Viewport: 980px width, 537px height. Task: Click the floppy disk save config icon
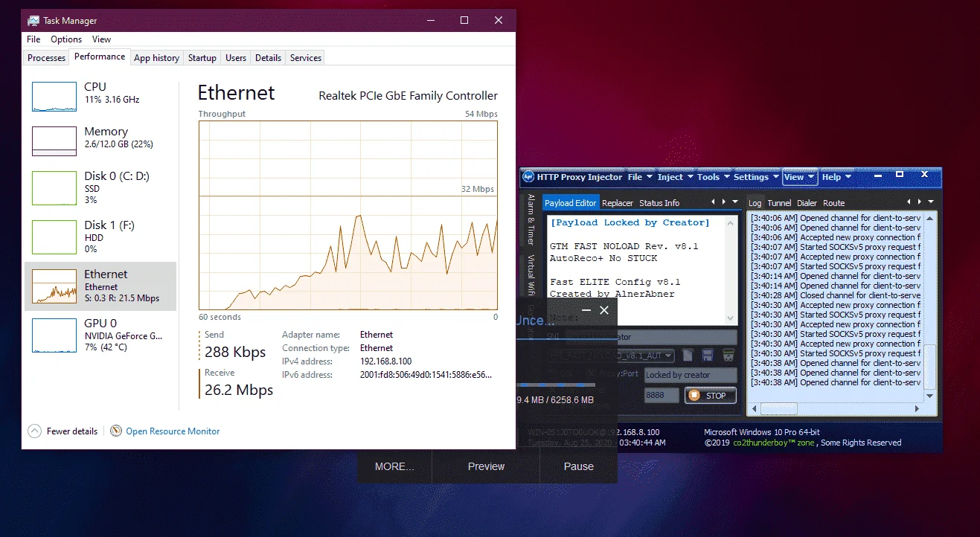[x=708, y=356]
